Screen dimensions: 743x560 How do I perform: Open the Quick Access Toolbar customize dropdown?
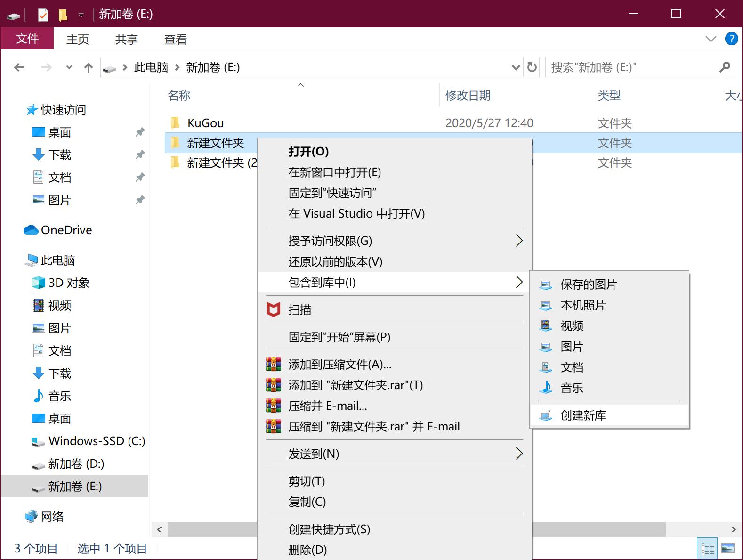(x=81, y=15)
